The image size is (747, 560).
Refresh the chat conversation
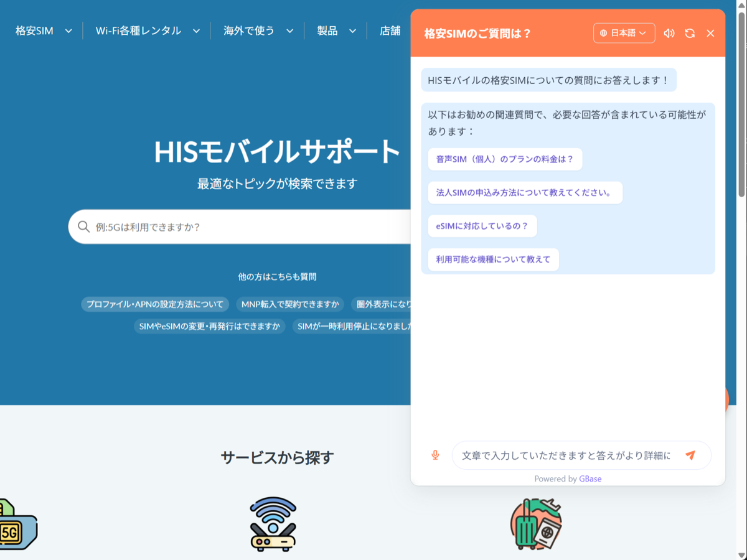690,34
